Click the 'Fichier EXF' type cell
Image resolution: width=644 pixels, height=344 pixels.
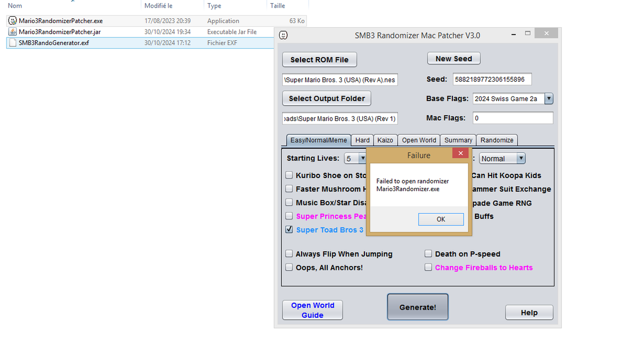222,43
